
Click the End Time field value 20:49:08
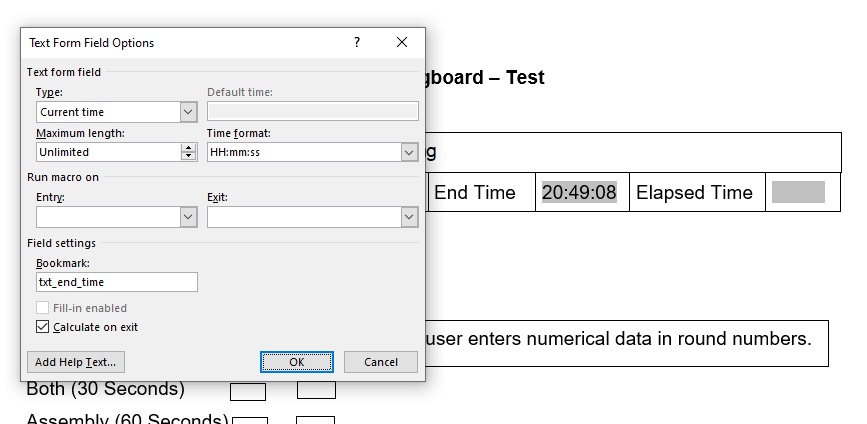[x=579, y=192]
